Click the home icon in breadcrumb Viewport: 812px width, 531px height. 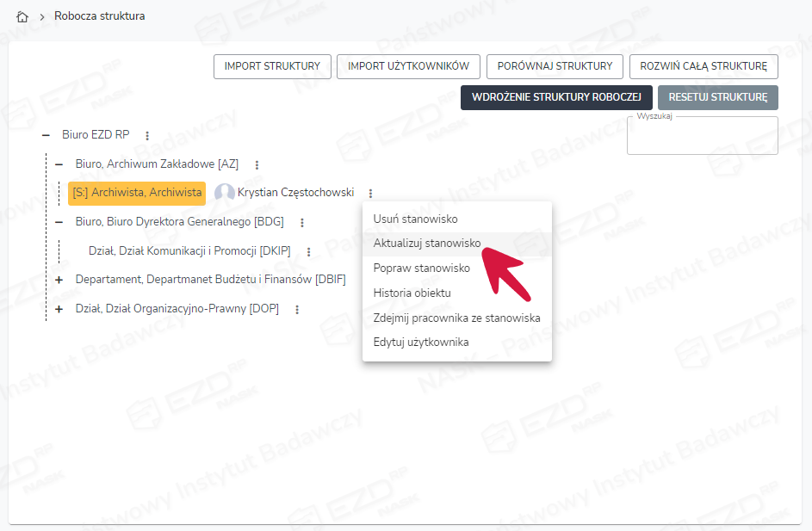coord(22,16)
